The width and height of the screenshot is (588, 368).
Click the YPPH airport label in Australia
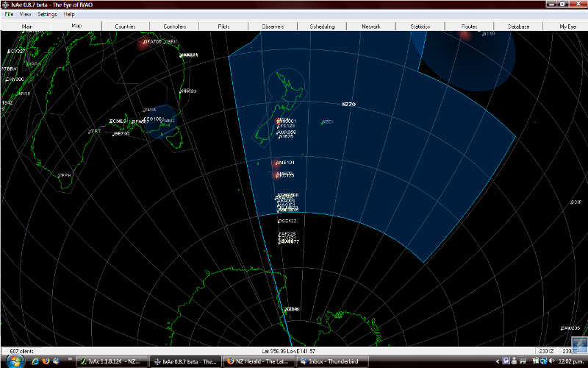pos(65,176)
